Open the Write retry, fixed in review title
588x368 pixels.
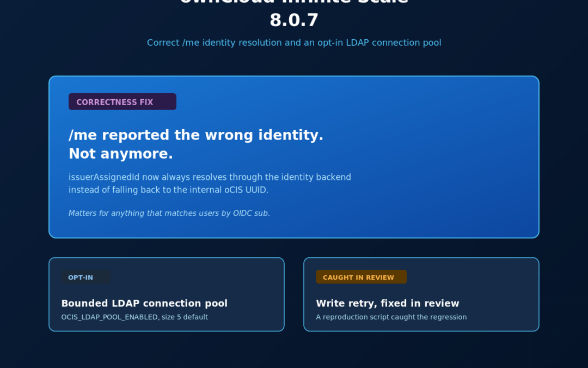click(388, 304)
